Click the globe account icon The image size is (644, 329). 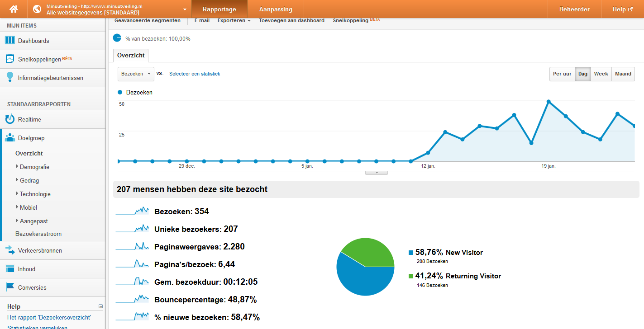click(38, 9)
